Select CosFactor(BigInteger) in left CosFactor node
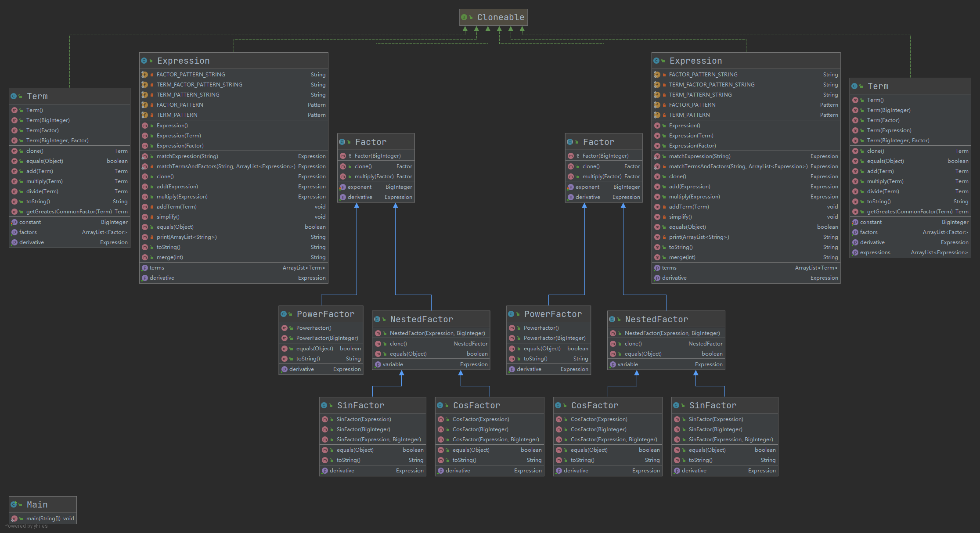This screenshot has height=533, width=980. pos(490,429)
